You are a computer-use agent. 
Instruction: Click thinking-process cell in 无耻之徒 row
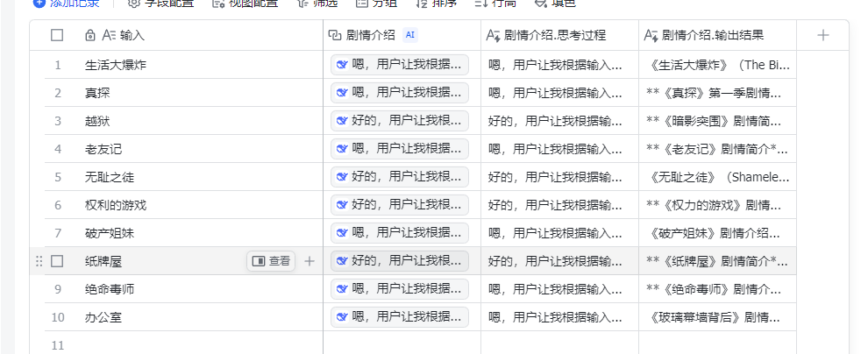click(x=559, y=177)
